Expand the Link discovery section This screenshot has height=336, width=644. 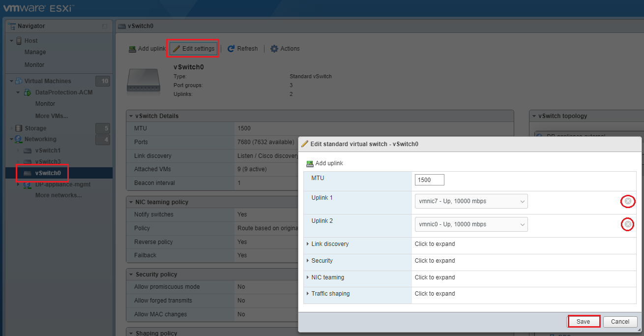point(329,244)
